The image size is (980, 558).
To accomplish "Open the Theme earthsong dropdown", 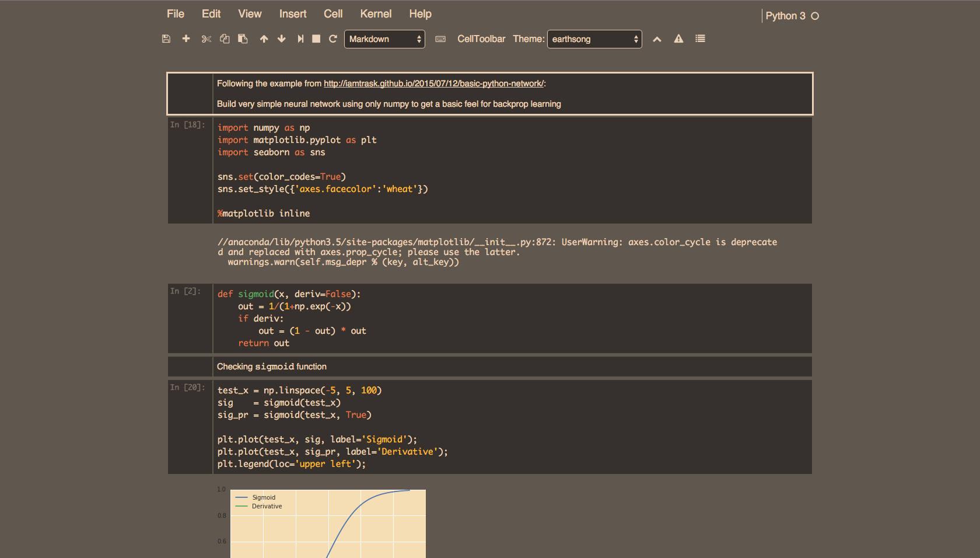I will [594, 39].
